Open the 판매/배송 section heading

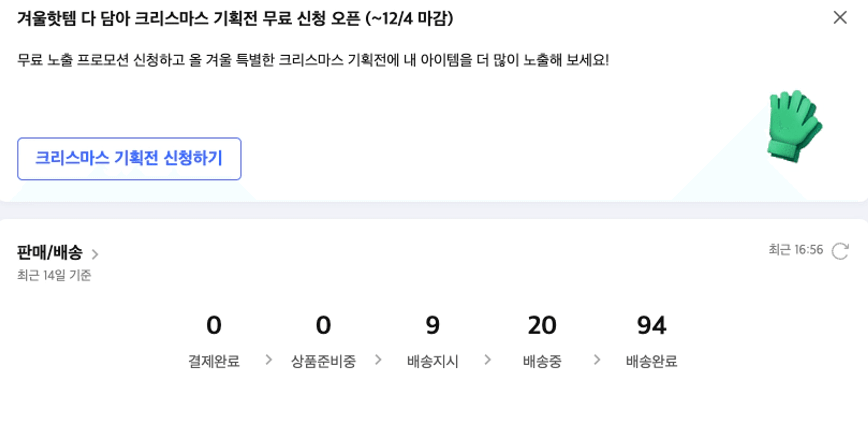click(50, 252)
